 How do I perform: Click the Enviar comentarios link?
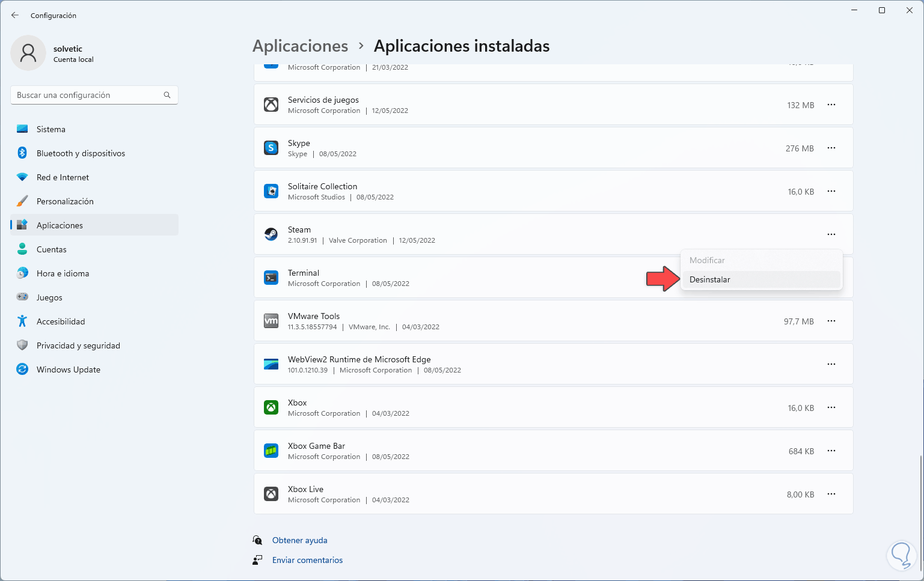coord(307,560)
